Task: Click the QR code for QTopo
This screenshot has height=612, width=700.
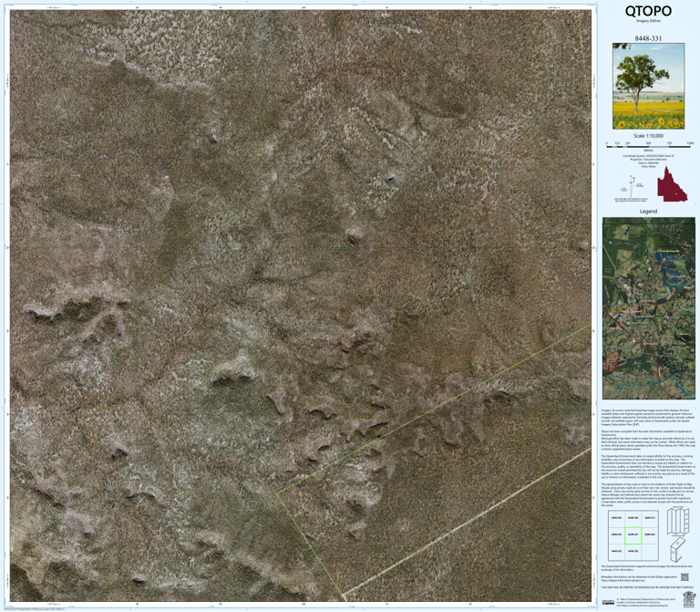Action: (x=685, y=577)
